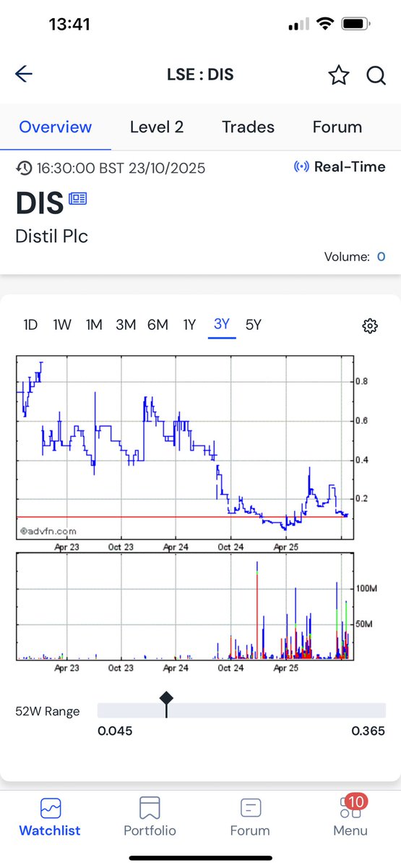The width and height of the screenshot is (401, 868).
Task: Open search with magnifier icon
Action: click(x=376, y=75)
